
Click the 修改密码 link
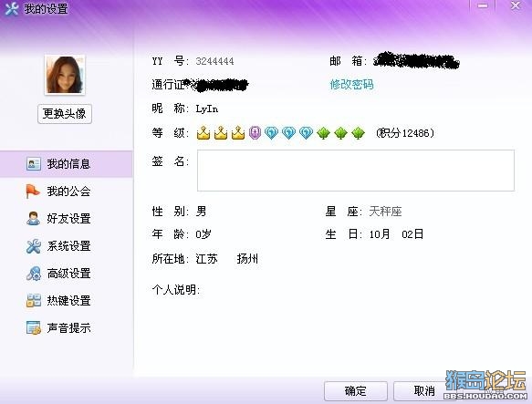click(352, 85)
